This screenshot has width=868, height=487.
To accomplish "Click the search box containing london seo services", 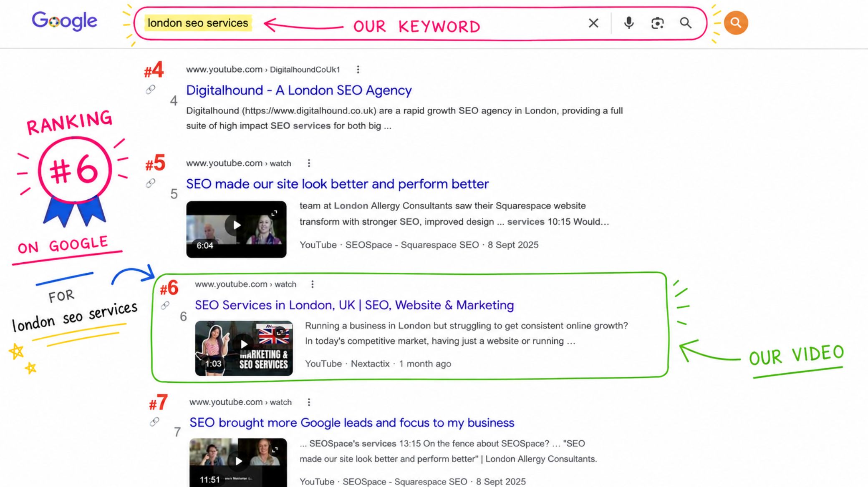I will pyautogui.click(x=420, y=23).
